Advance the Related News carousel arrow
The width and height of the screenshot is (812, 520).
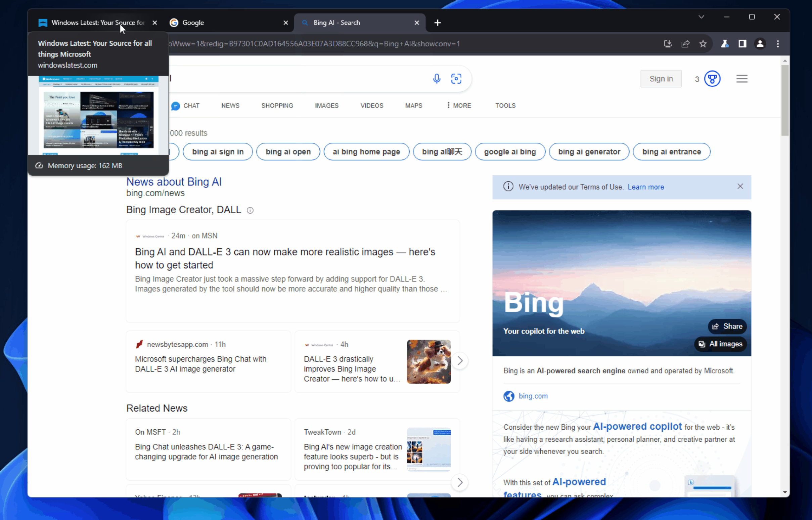click(460, 482)
